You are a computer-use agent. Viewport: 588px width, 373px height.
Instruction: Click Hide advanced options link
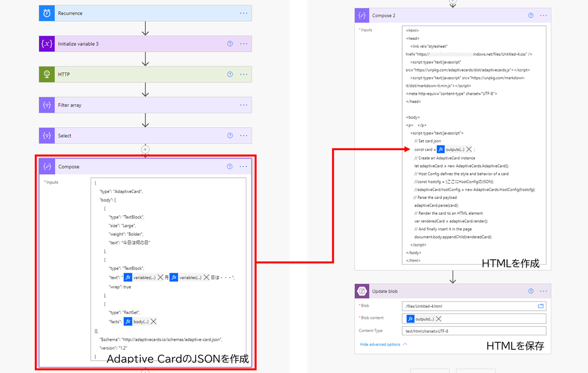[x=383, y=344]
